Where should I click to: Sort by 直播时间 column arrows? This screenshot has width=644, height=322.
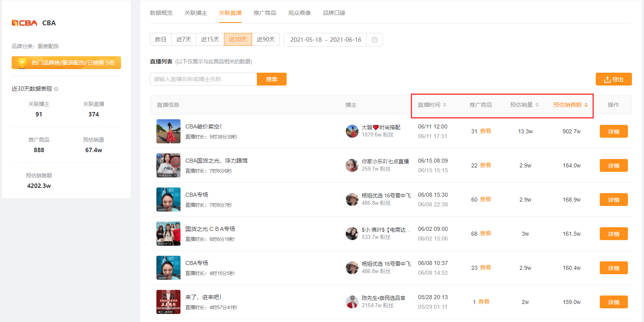pos(445,105)
